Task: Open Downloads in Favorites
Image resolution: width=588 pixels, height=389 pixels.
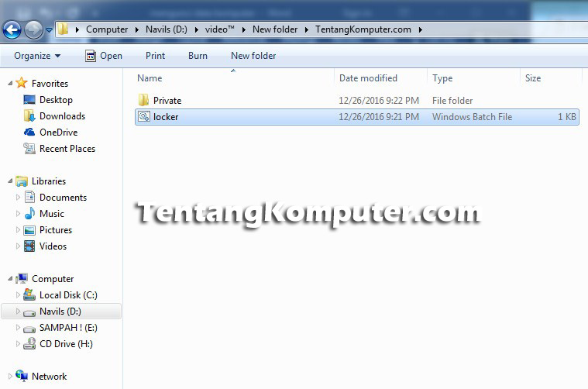Action: tap(62, 116)
